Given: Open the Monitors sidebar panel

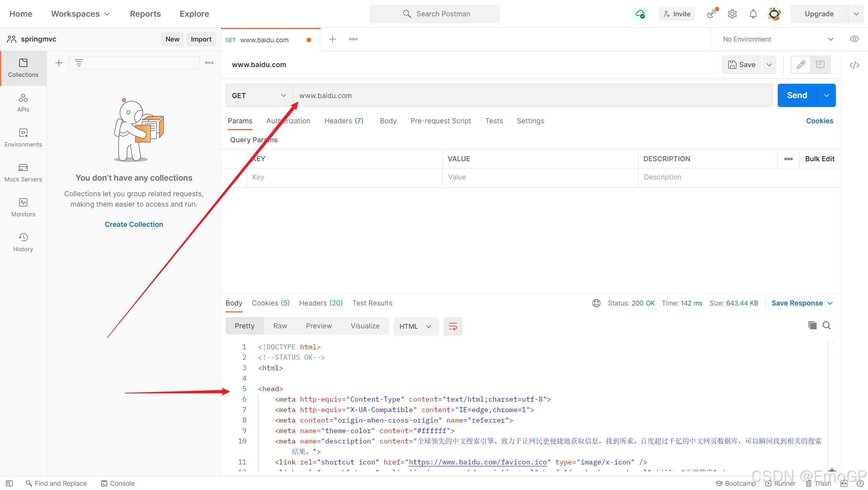Looking at the screenshot, I should pyautogui.click(x=23, y=207).
